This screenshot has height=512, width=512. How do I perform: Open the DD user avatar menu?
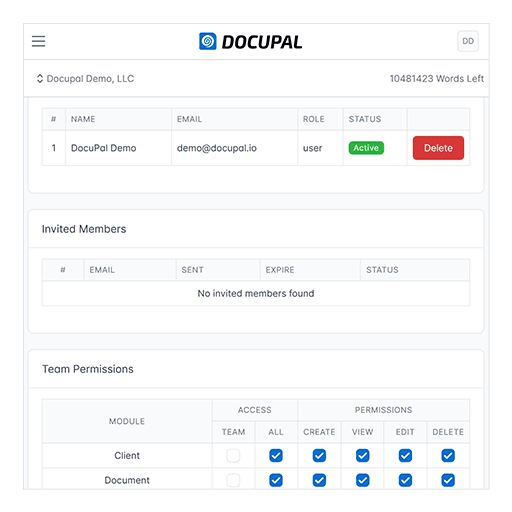tap(468, 41)
